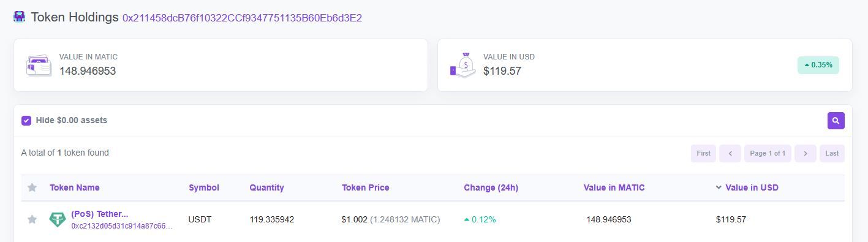
Task: Sort by Token Name column header
Action: click(x=74, y=187)
